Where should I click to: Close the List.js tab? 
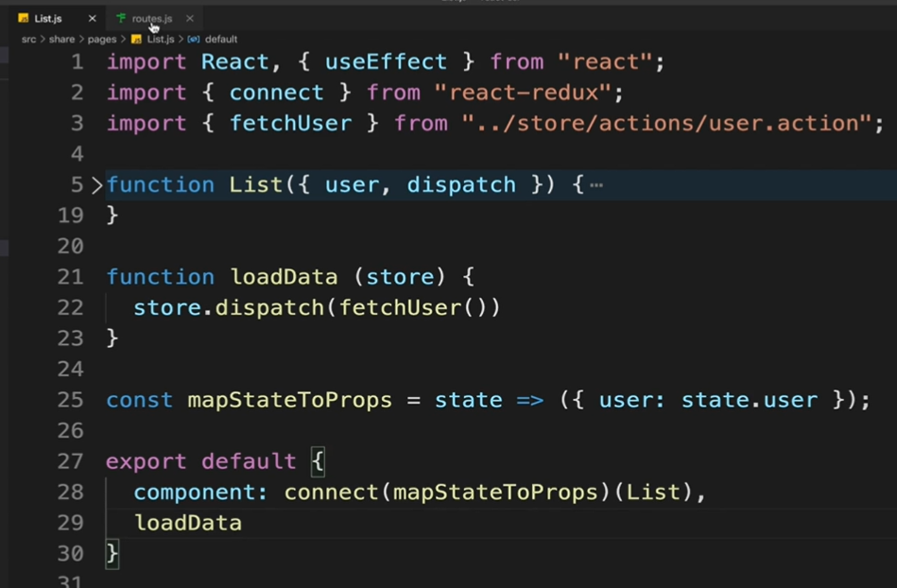click(92, 19)
